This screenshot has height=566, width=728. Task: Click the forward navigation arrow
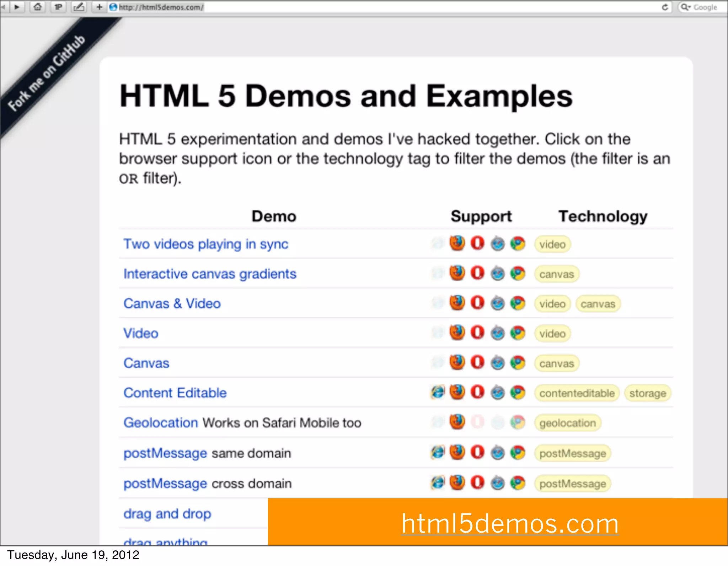(x=17, y=7)
